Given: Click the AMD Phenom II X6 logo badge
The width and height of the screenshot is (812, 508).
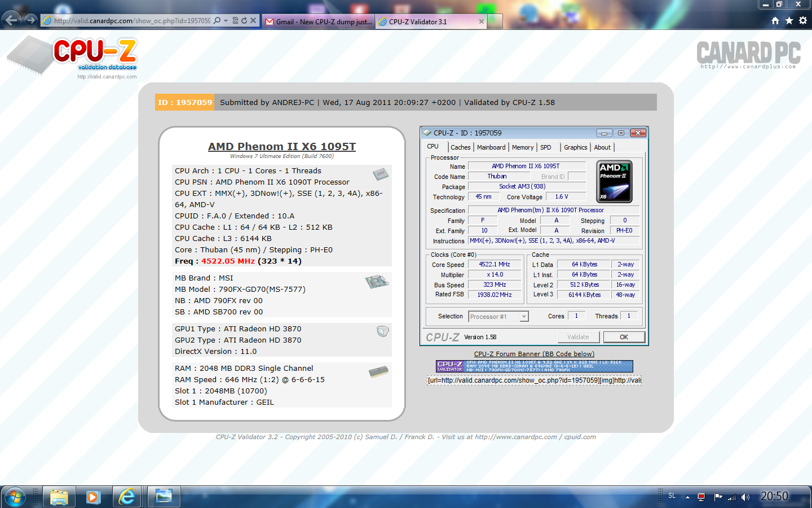Looking at the screenshot, I should coord(614,182).
